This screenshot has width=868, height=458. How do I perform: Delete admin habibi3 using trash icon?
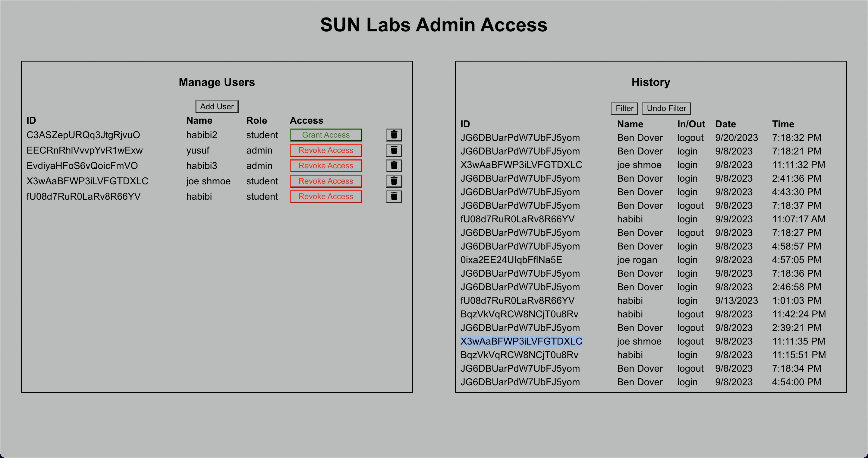pyautogui.click(x=394, y=166)
